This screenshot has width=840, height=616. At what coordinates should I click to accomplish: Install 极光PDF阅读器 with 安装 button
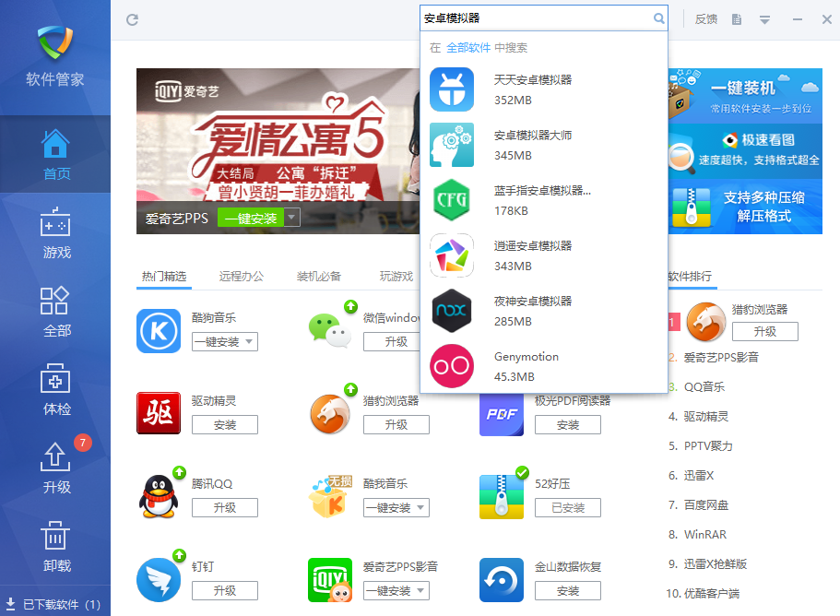coord(568,425)
